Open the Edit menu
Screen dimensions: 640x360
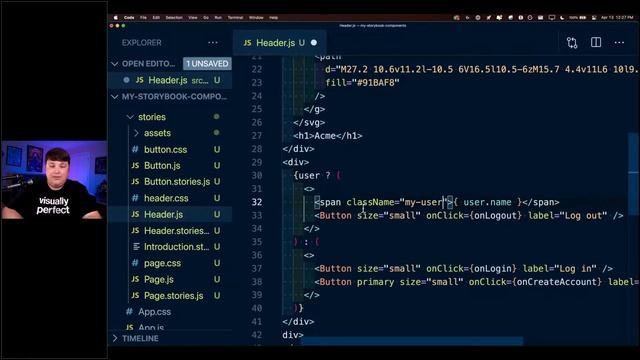pos(156,18)
